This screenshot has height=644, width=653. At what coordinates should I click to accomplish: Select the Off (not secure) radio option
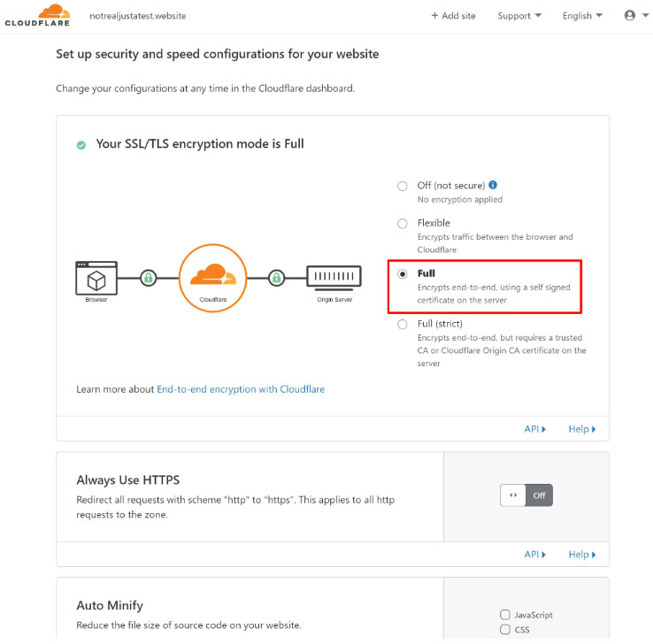coord(403,186)
